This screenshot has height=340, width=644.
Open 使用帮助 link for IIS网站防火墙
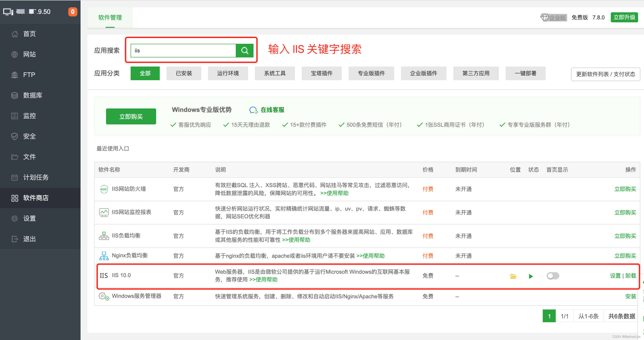point(334,193)
